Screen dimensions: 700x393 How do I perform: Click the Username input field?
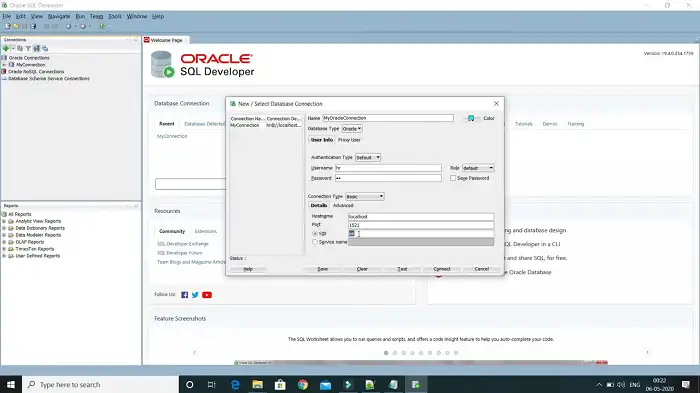(x=388, y=168)
